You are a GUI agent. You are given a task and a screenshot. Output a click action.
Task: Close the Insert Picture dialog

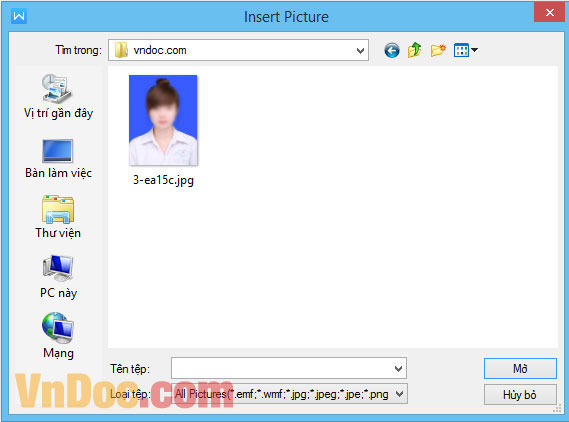tap(549, 13)
